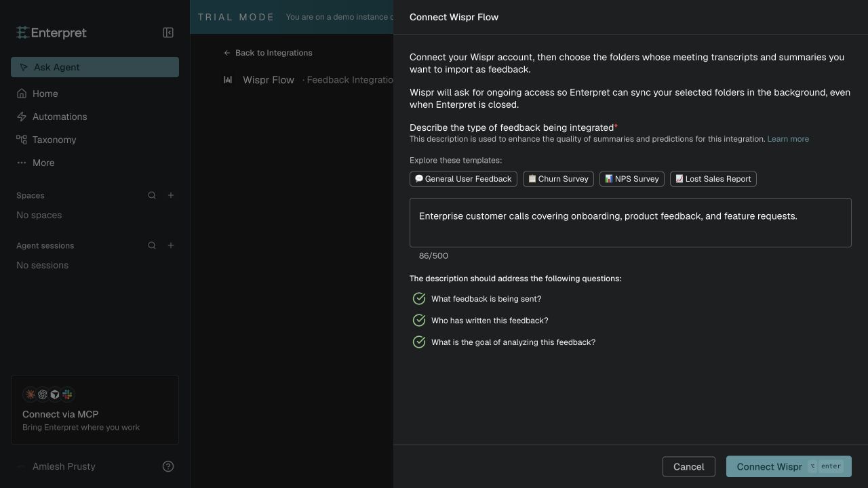Search Spaces with the magnifier icon
Screen dimensions: 868x488
pos(152,195)
